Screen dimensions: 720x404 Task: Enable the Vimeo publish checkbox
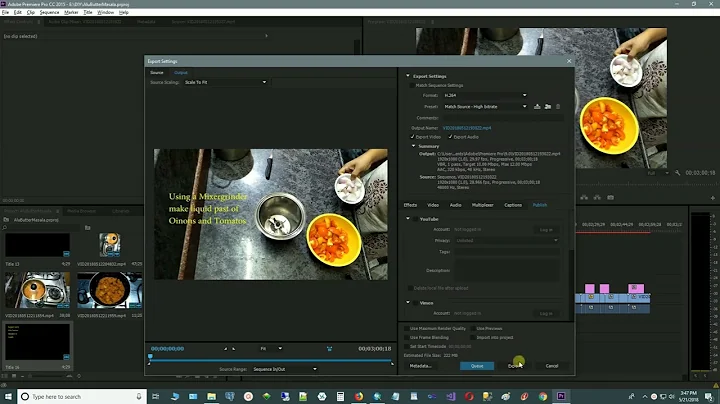416,303
